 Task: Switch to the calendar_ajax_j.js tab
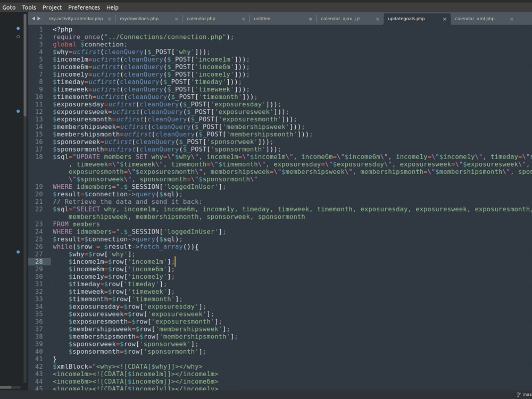340,19
